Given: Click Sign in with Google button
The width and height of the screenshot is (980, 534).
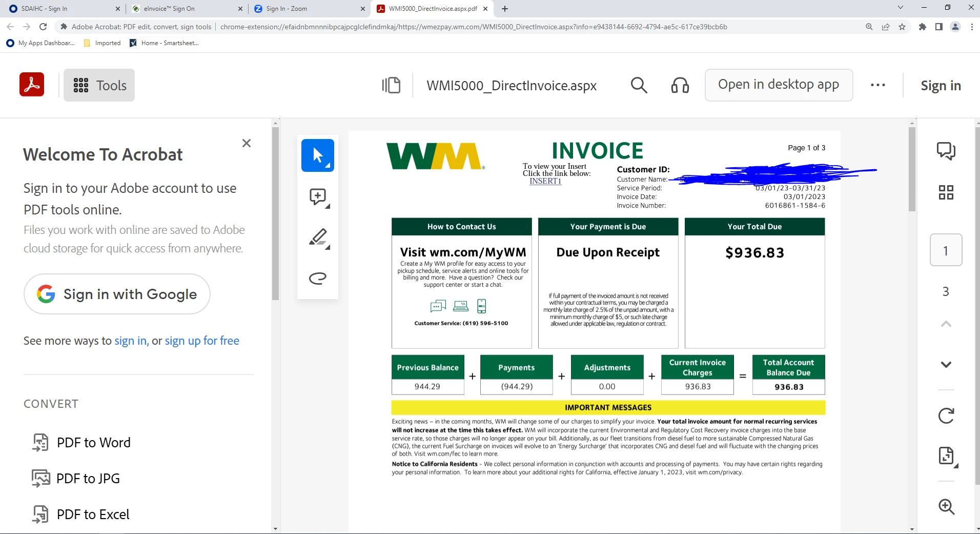Looking at the screenshot, I should (x=117, y=294).
